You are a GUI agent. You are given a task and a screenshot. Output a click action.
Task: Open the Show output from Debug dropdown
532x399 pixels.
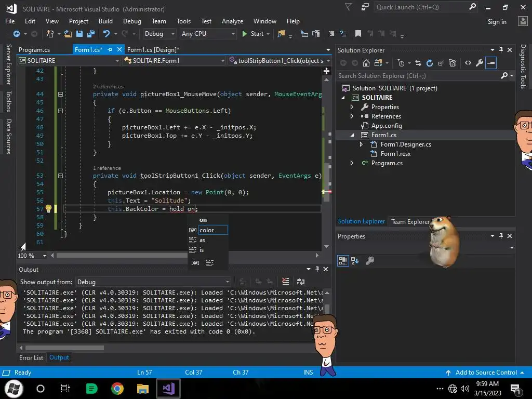coord(153,282)
